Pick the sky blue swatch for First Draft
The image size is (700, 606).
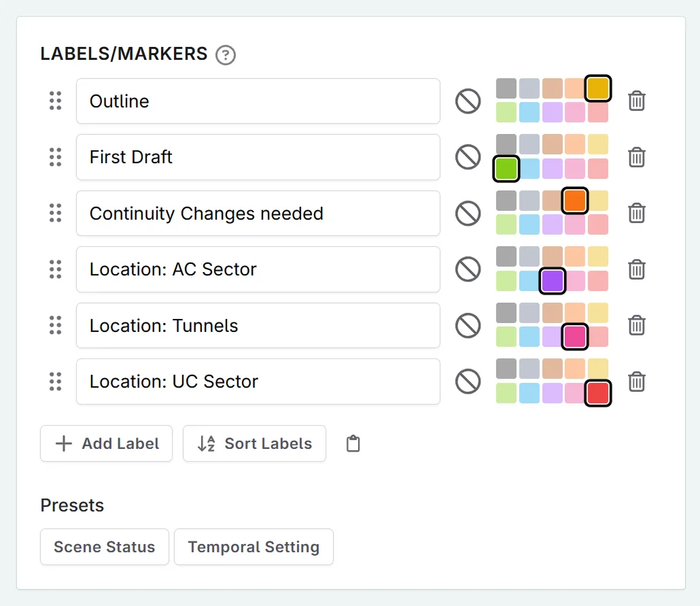click(529, 169)
